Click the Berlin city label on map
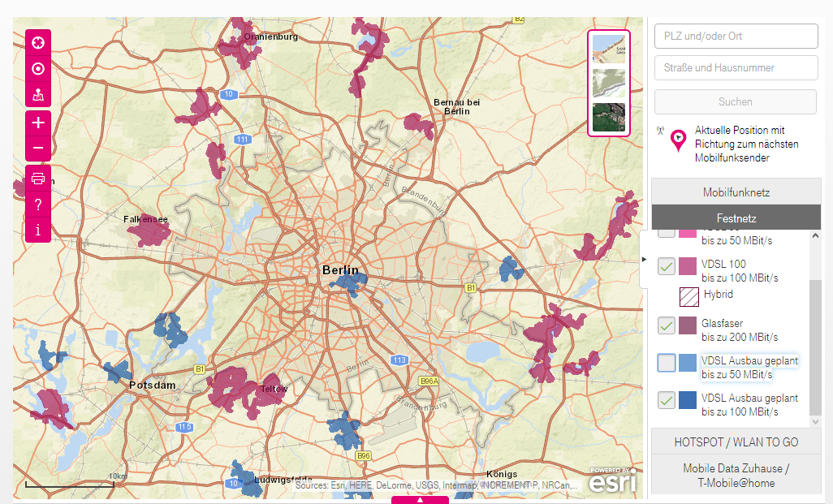Image resolution: width=833 pixels, height=504 pixels. point(340,270)
